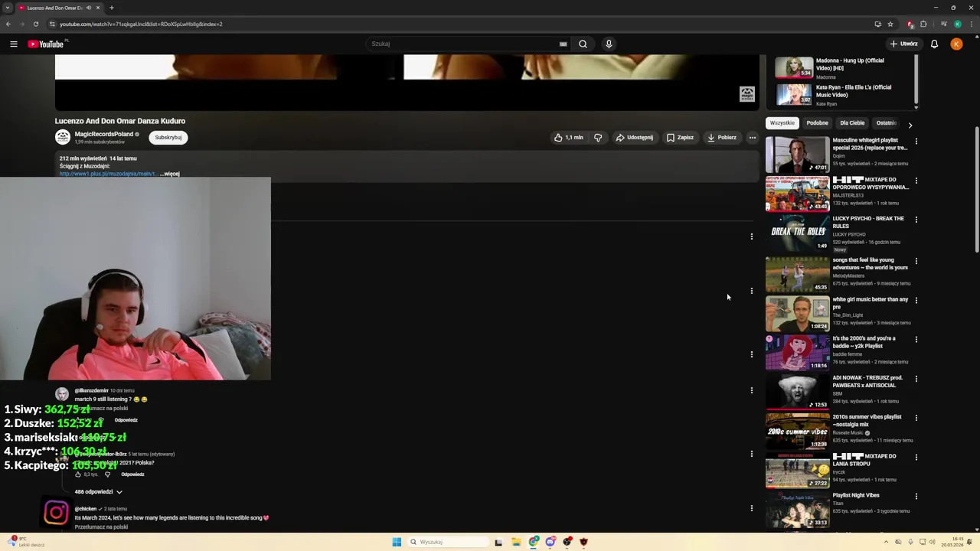Go back with the browser back arrow

8,24
